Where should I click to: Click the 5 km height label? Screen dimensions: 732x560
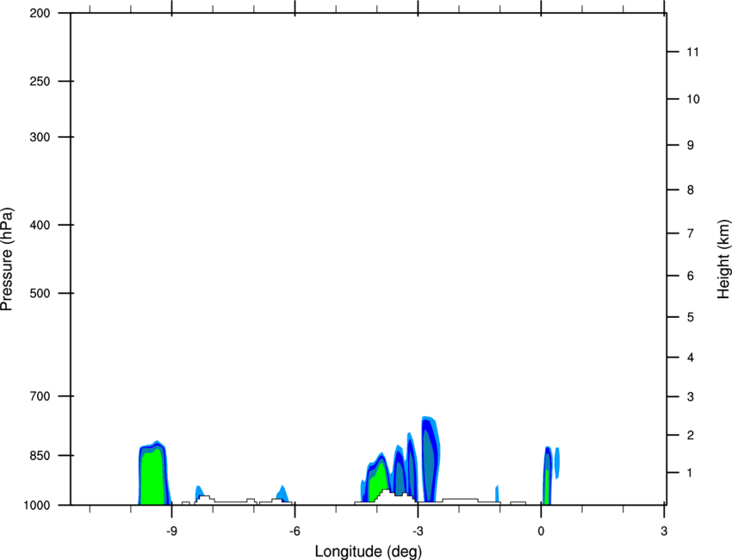tap(691, 318)
